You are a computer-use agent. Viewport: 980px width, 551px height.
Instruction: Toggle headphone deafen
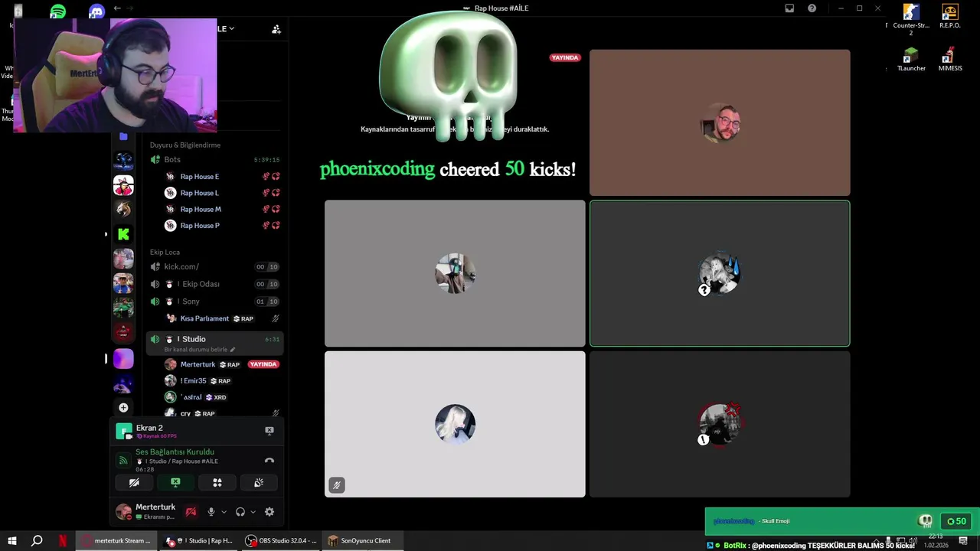point(240,512)
